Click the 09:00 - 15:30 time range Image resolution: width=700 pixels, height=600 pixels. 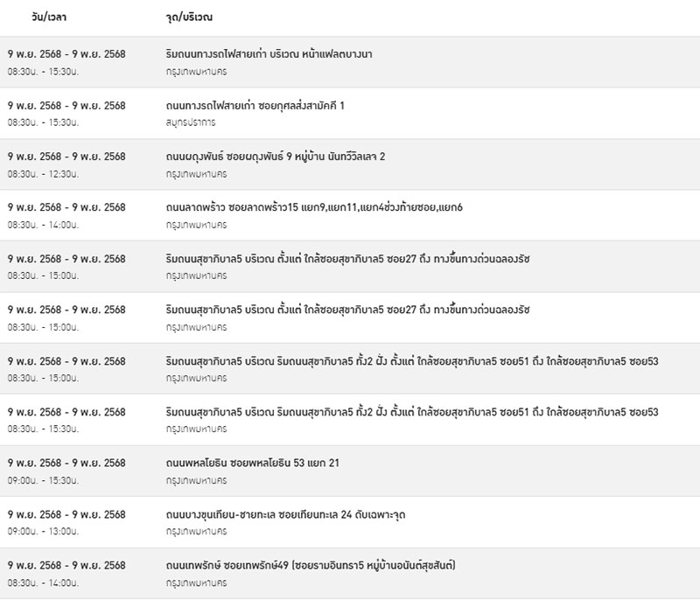[43, 481]
